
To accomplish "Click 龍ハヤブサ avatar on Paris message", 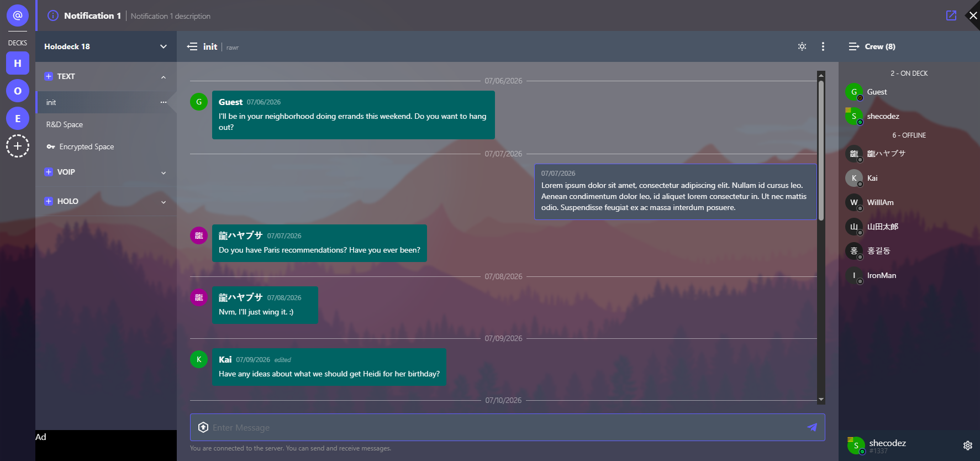I will click(199, 235).
